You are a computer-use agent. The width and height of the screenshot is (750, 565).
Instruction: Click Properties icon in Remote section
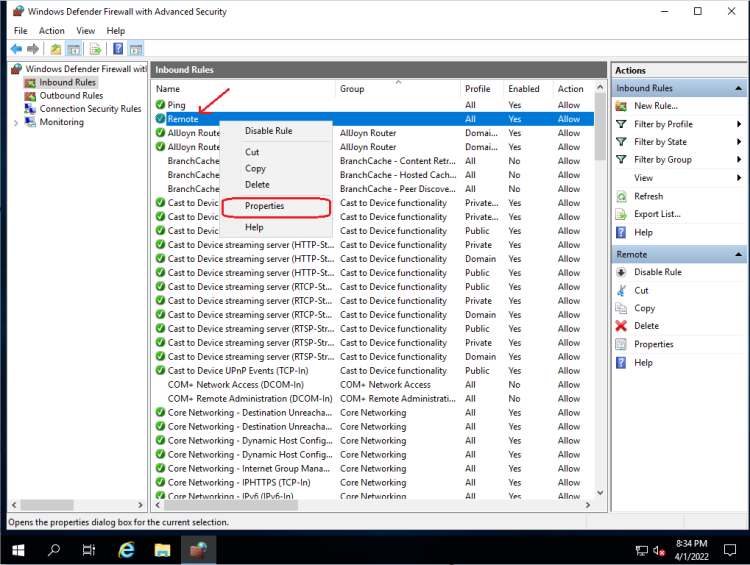621,344
